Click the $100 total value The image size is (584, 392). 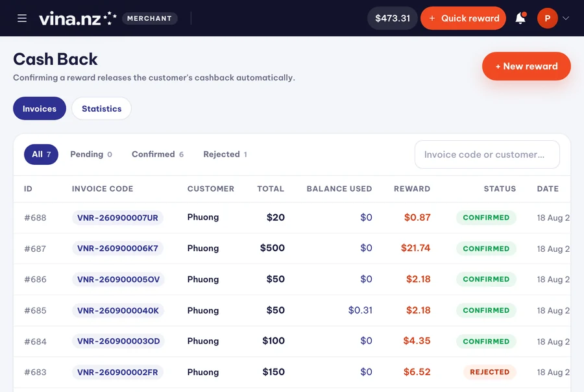[x=273, y=341]
